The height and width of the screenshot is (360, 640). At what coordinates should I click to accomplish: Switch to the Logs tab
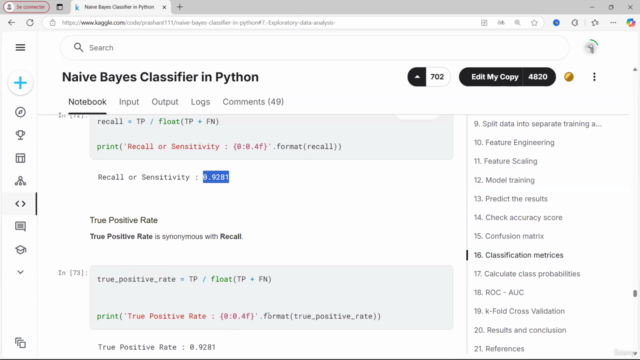pos(200,102)
